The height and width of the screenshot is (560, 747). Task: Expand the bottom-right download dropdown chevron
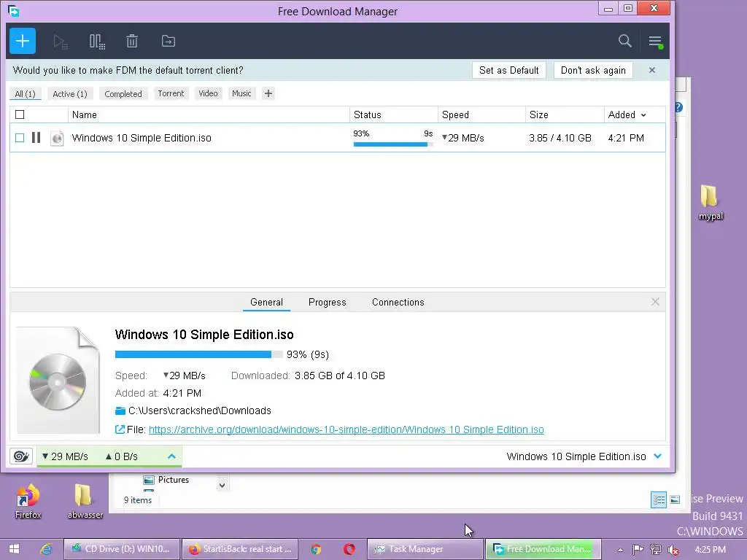pos(658,456)
